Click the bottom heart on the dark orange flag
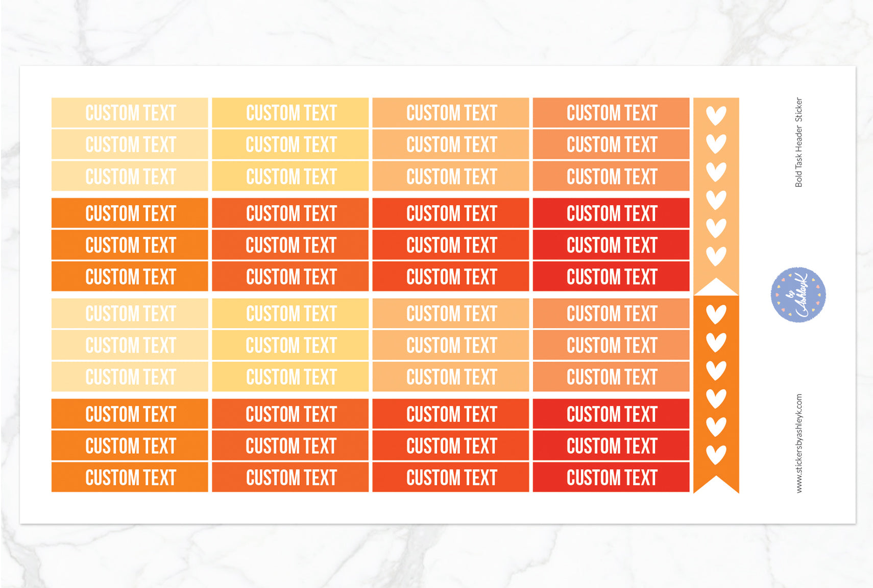Viewport: 873px width, 588px height. 716,454
